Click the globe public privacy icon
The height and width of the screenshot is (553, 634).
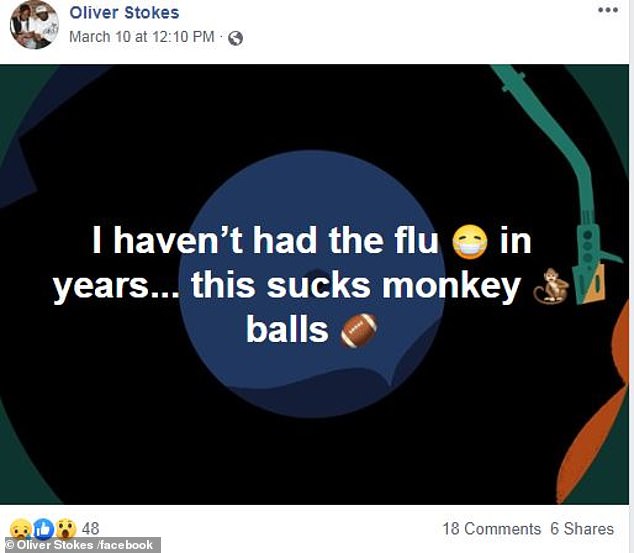(235, 38)
